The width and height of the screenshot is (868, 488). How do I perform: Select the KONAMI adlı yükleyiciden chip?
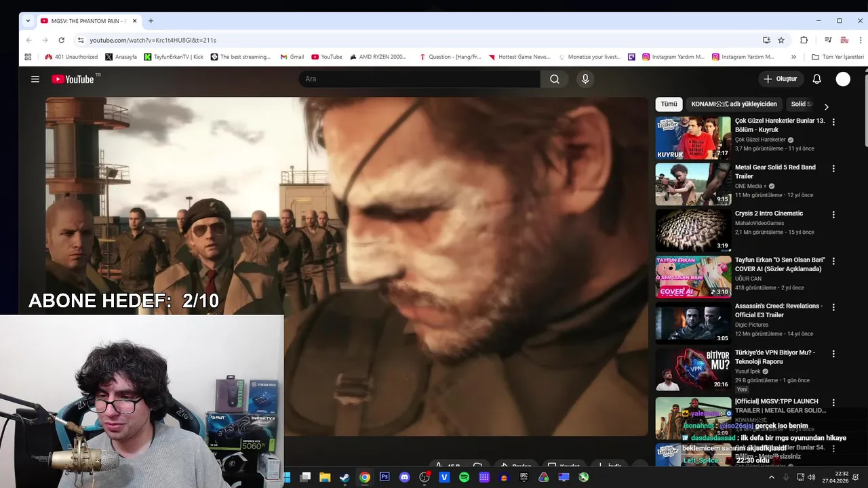click(734, 104)
